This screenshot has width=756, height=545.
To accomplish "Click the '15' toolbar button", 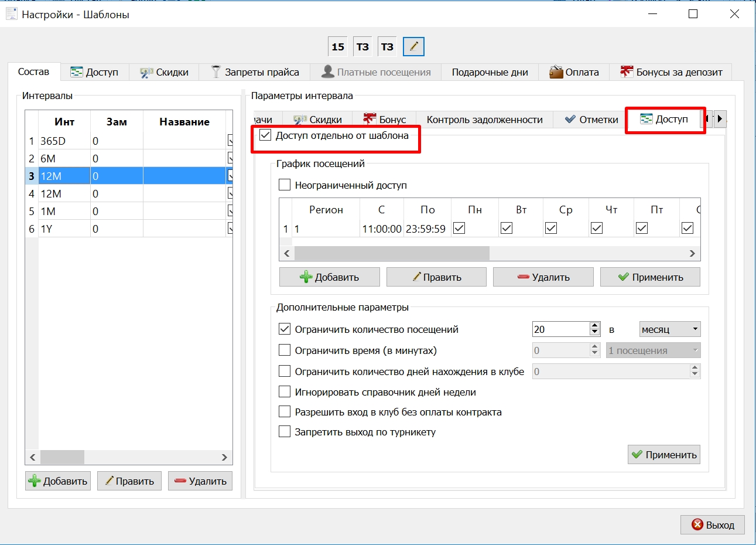I will click(x=338, y=46).
